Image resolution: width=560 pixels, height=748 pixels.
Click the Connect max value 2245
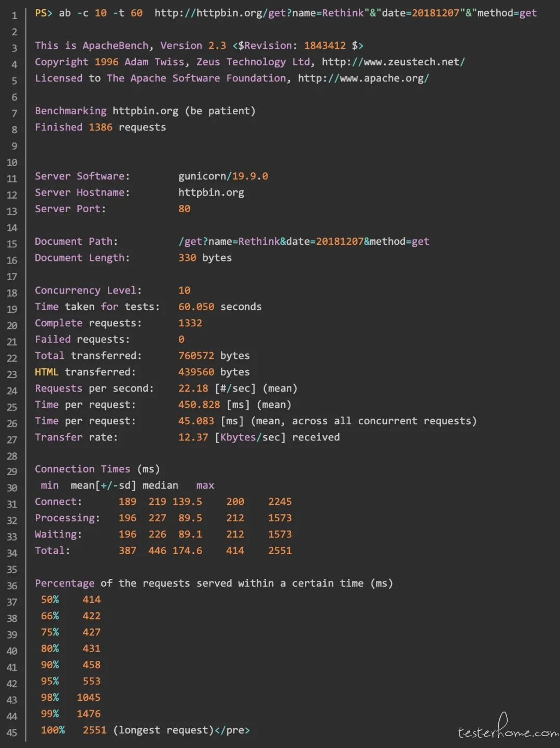click(x=280, y=502)
